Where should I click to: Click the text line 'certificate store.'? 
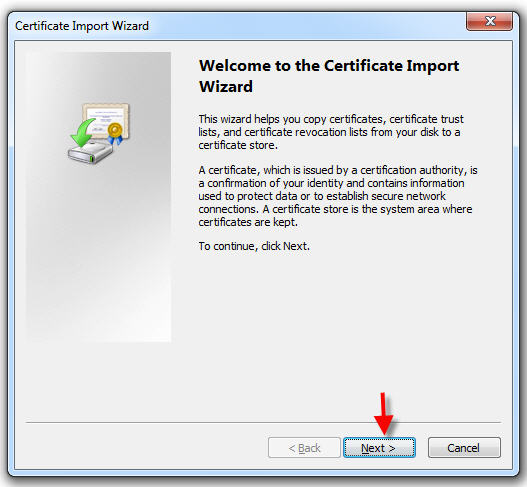(x=238, y=145)
